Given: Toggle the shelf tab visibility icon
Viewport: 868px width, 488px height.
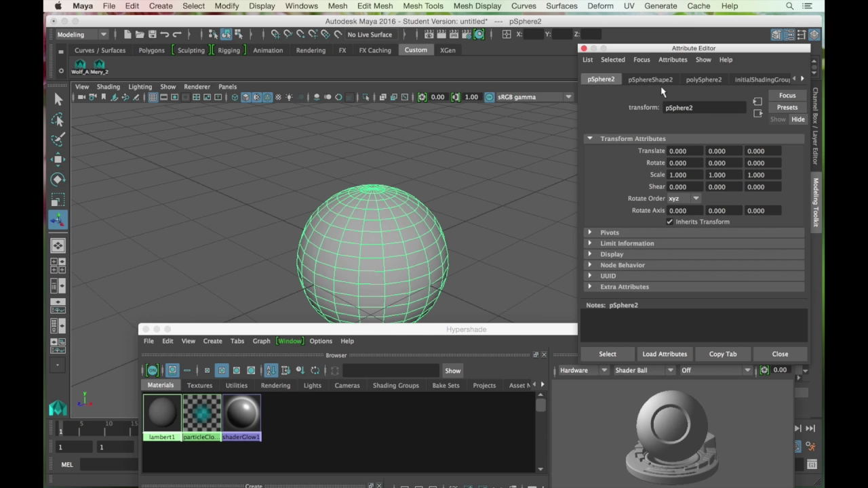Looking at the screenshot, I should [x=60, y=51].
